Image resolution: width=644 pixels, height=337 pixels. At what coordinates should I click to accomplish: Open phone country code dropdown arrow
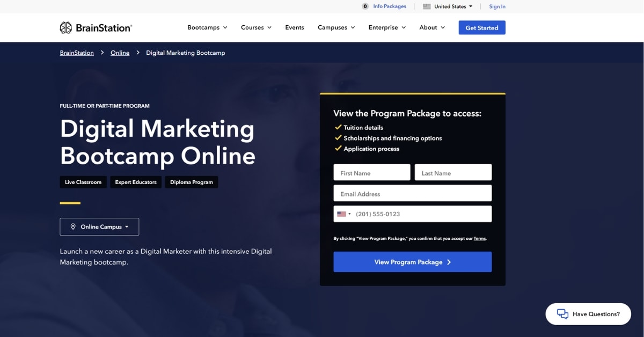[350, 214]
